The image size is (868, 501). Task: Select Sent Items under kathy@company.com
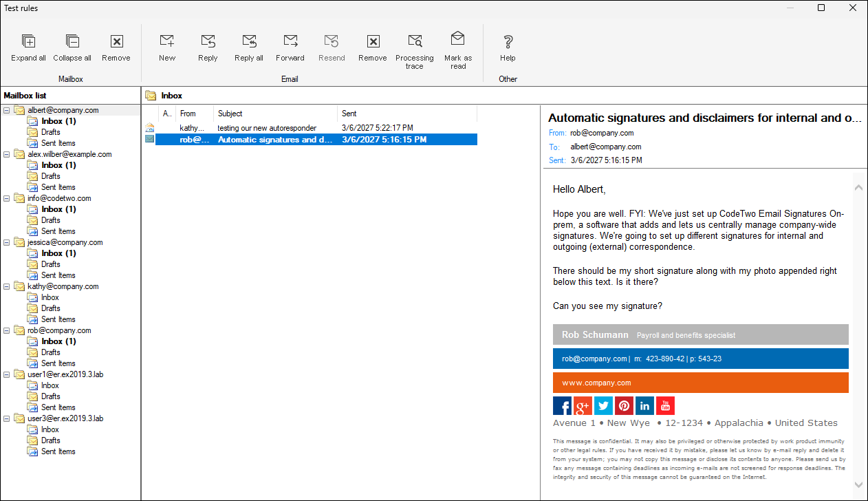pos(58,319)
